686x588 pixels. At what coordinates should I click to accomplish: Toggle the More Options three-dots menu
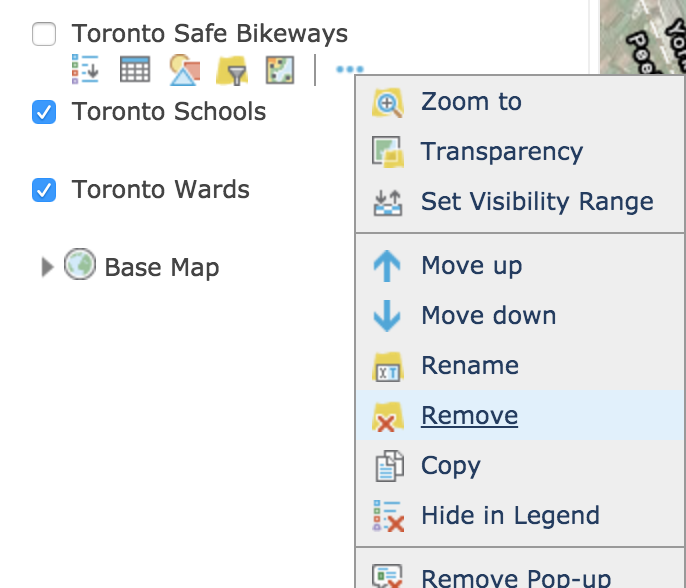point(350,69)
